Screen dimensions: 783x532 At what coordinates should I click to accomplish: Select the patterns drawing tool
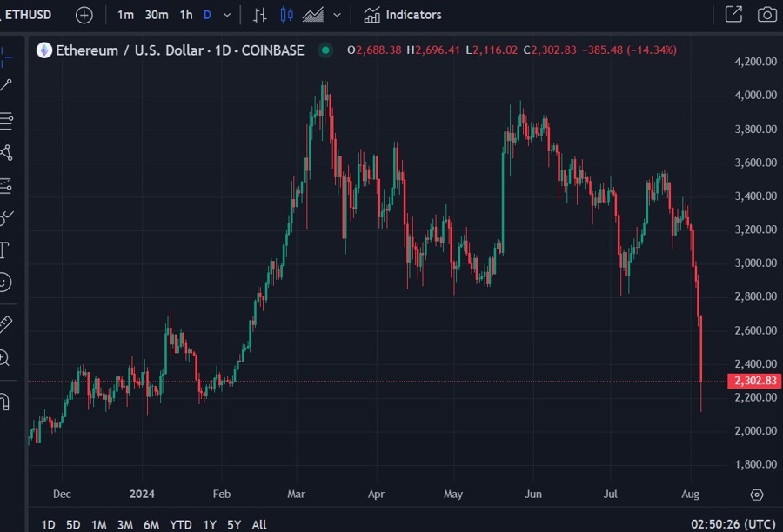pos(6,153)
